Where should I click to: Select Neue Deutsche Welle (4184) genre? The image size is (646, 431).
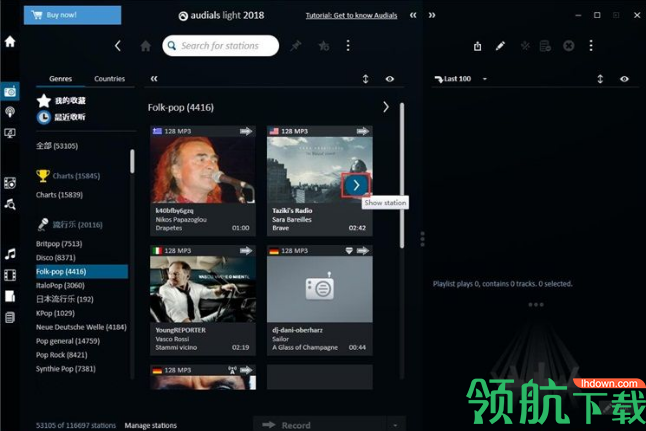click(x=81, y=327)
